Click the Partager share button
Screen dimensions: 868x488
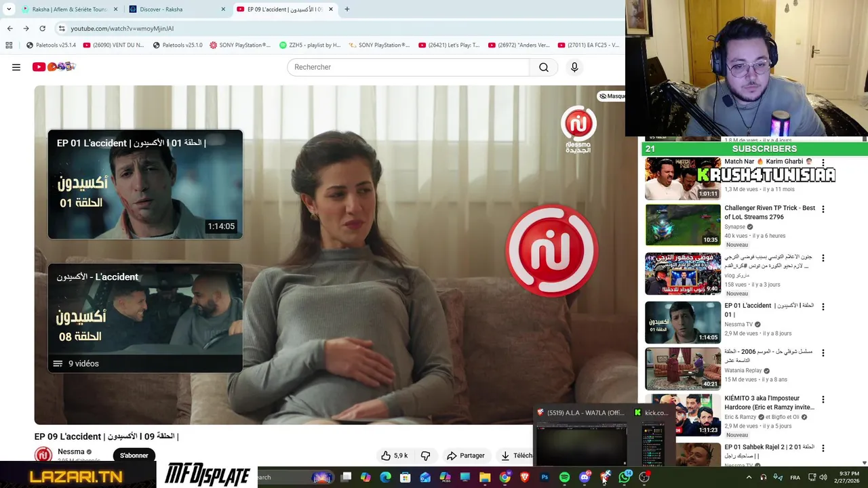coord(465,455)
